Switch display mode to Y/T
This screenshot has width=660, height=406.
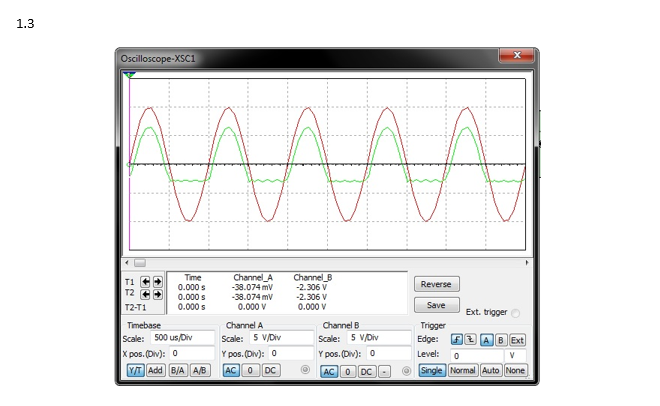pyautogui.click(x=134, y=370)
